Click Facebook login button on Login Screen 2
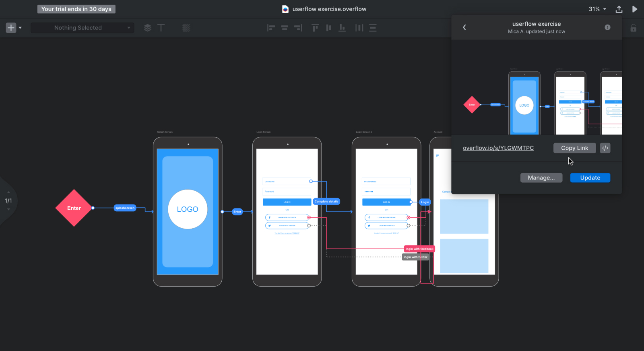The height and width of the screenshot is (351, 644). [386, 217]
